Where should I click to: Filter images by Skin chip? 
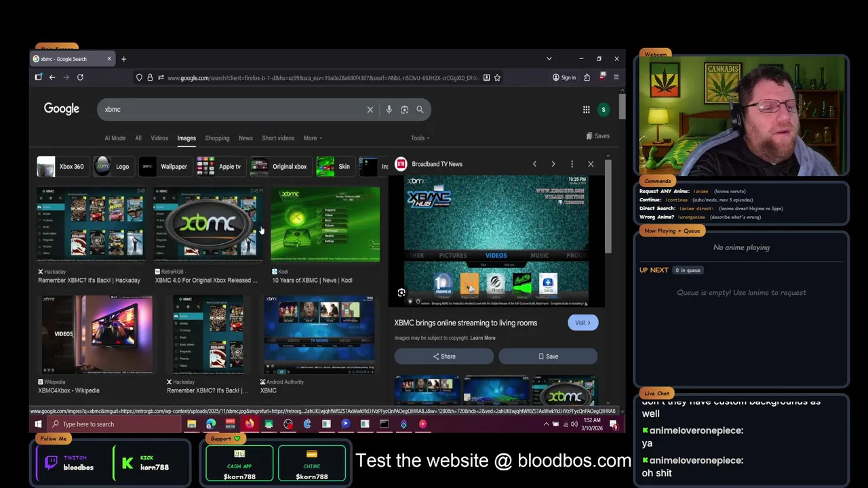point(334,166)
